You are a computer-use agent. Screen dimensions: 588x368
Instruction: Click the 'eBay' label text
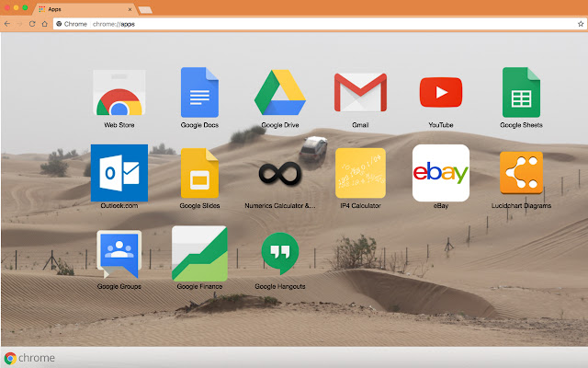coord(441,206)
